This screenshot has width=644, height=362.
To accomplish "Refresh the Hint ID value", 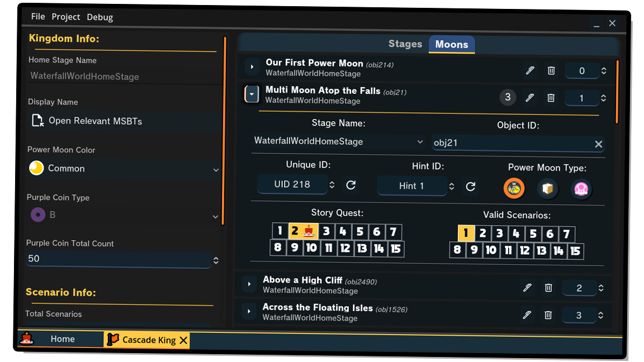I will click(x=471, y=187).
